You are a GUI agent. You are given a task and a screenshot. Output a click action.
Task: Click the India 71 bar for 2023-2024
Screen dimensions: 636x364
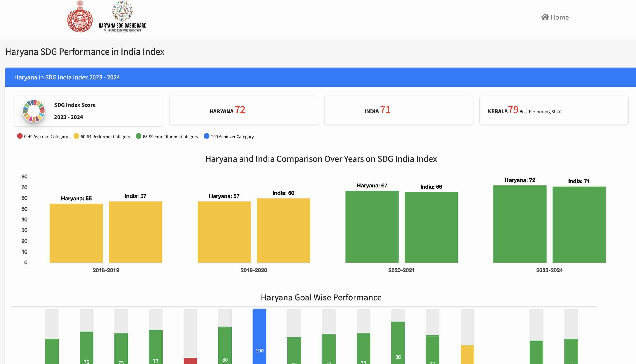(579, 225)
